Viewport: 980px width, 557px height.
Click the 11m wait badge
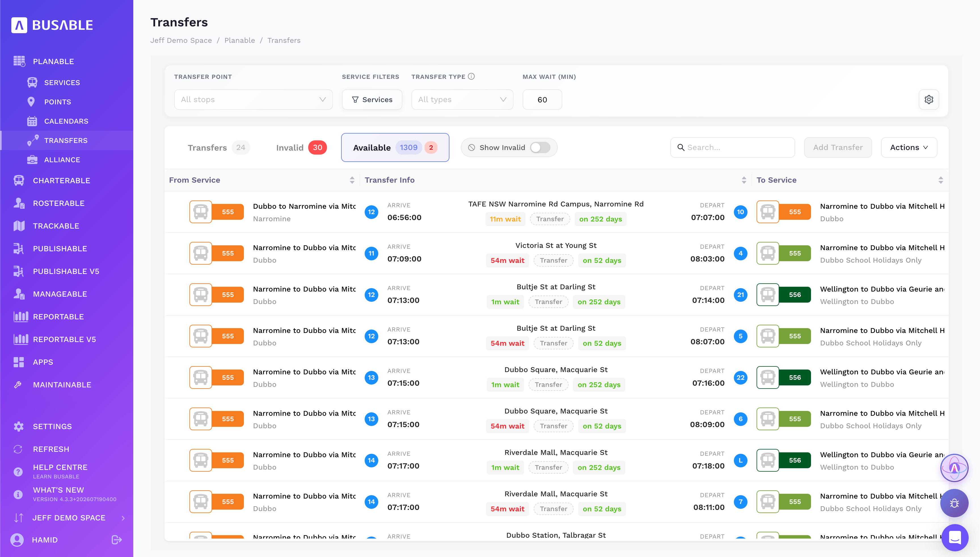coord(505,219)
